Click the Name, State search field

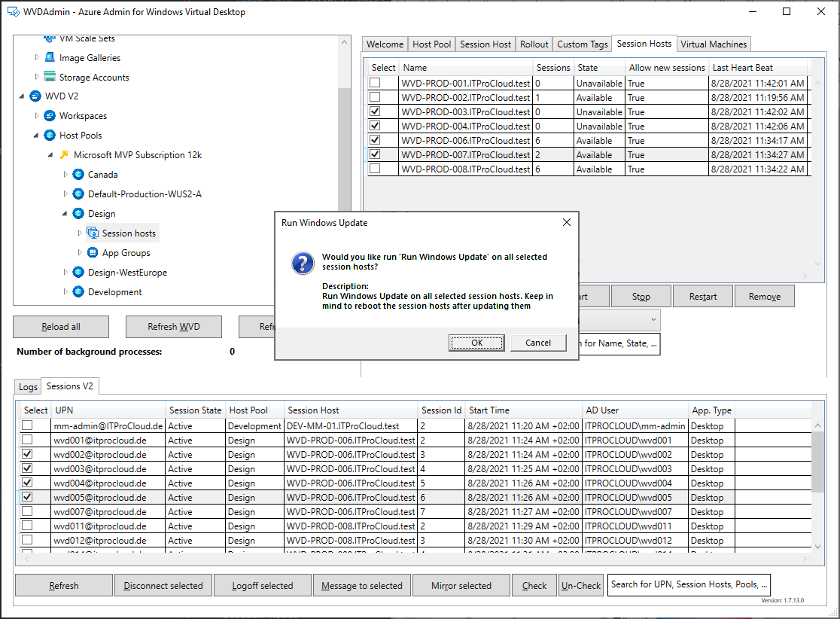click(x=619, y=343)
